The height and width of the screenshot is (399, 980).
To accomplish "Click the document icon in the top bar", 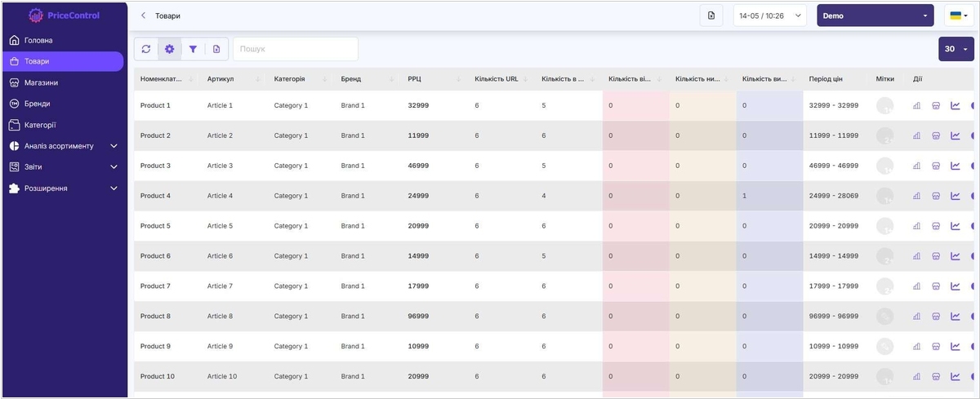I will click(x=711, y=16).
